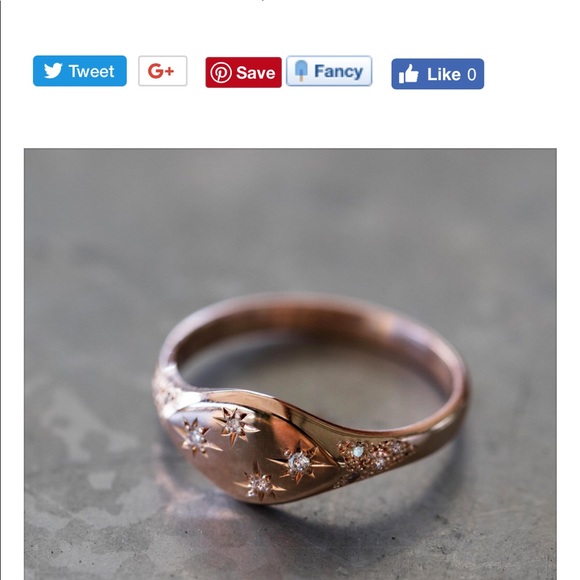
Task: Add to Fancy via Fancy text
Action: click(338, 71)
